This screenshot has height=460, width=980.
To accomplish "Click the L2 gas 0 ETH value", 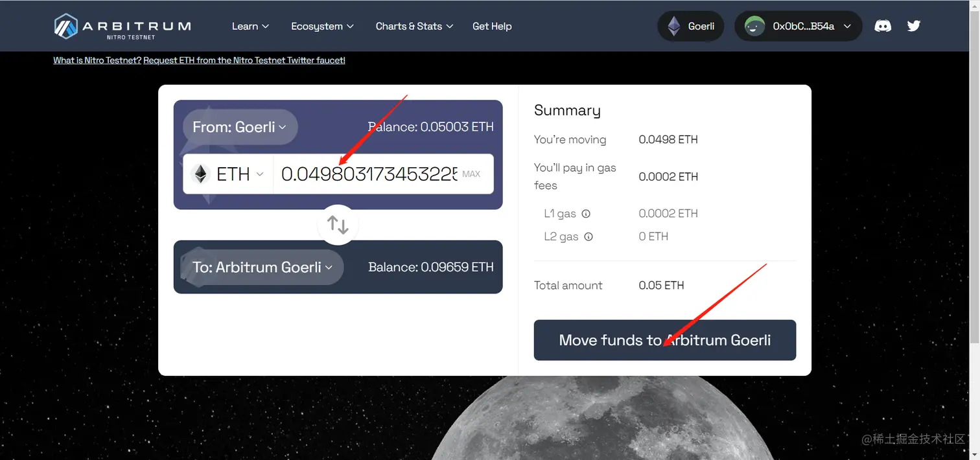I will click(x=653, y=236).
